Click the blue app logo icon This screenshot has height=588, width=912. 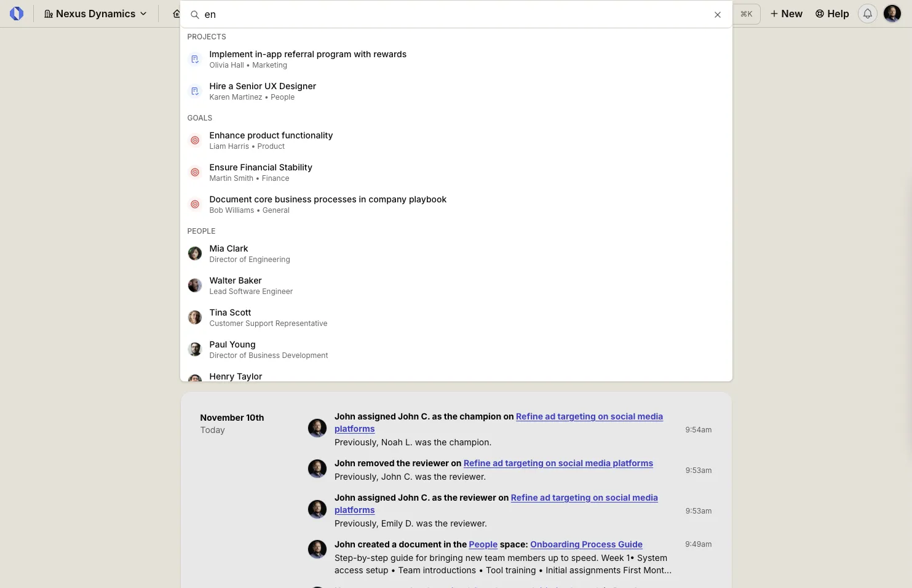click(17, 14)
